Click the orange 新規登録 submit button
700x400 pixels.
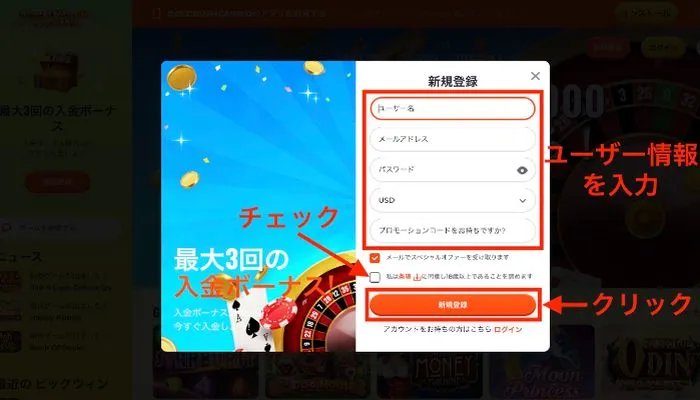[x=453, y=305]
